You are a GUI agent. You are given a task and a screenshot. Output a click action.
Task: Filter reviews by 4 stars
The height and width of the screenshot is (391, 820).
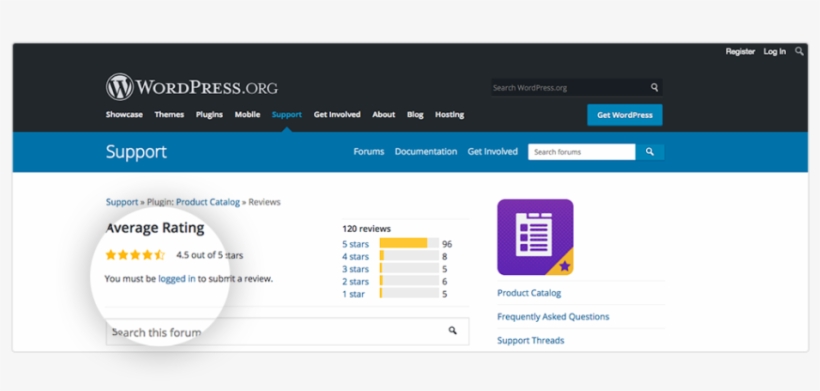coord(355,257)
